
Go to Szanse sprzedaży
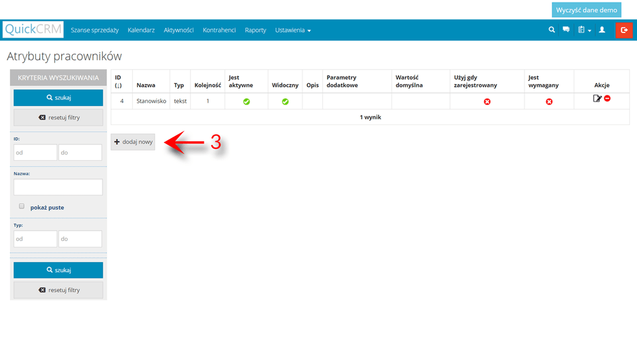(94, 30)
